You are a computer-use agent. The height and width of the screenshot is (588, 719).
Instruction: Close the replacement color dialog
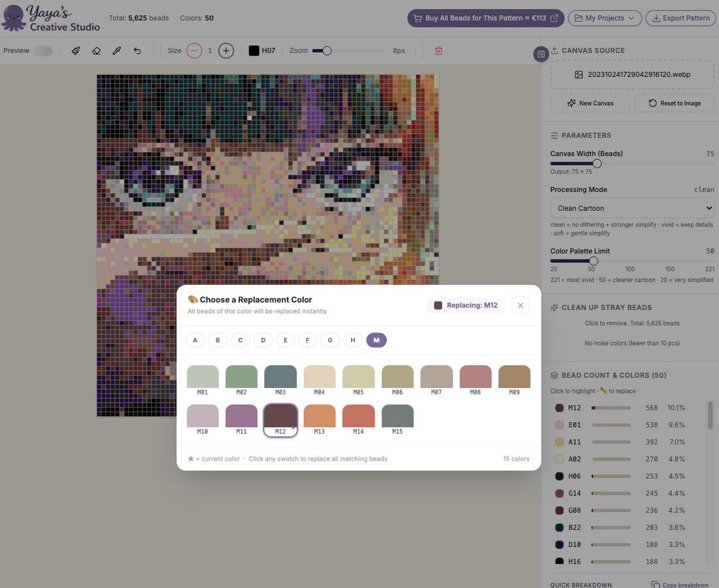520,305
